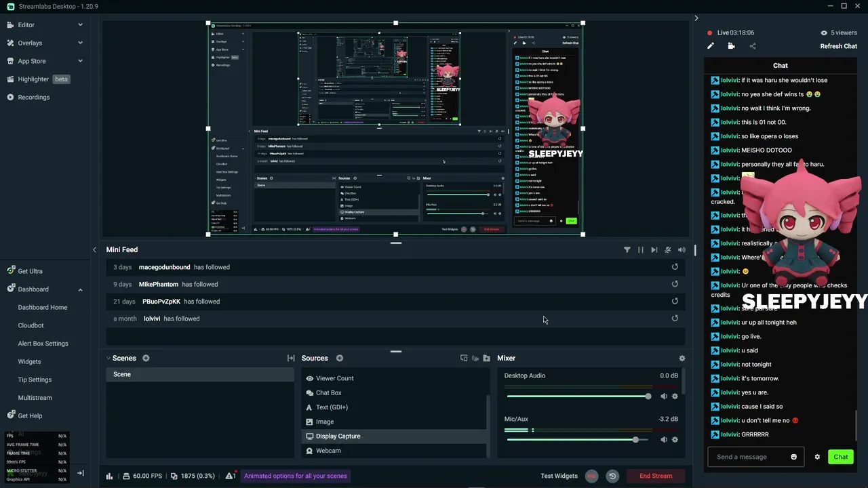Open performance stats chart icon
This screenshot has width=868, height=488.
109,476
